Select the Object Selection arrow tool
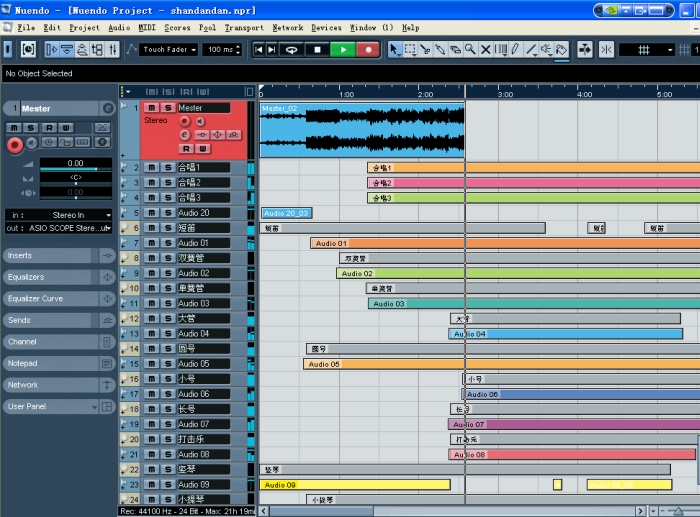This screenshot has width=700, height=517. [x=394, y=49]
